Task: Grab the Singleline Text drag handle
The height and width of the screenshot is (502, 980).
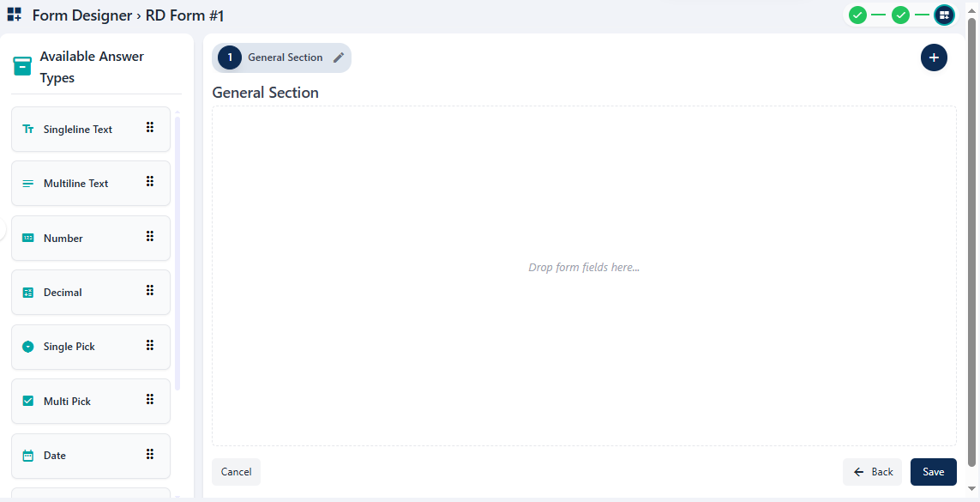Action: click(150, 128)
